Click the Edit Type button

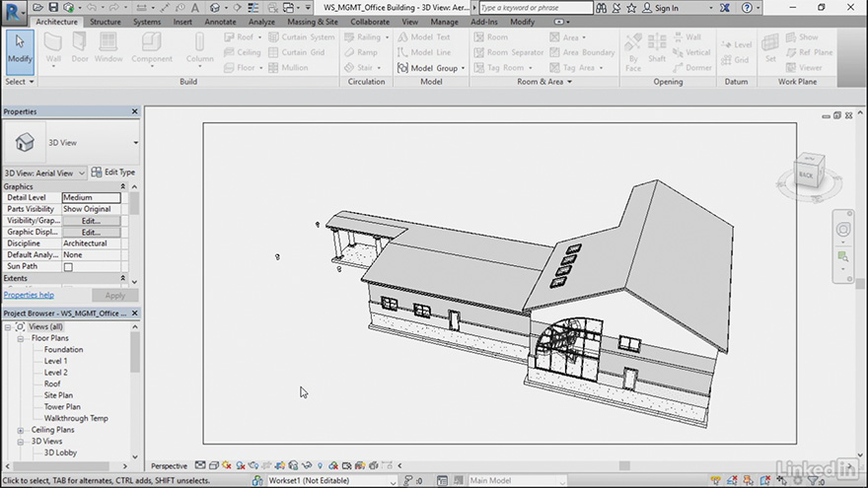coord(113,173)
